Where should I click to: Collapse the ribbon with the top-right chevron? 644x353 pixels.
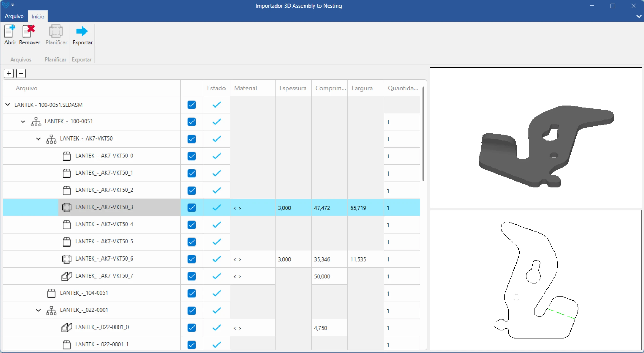tap(639, 16)
